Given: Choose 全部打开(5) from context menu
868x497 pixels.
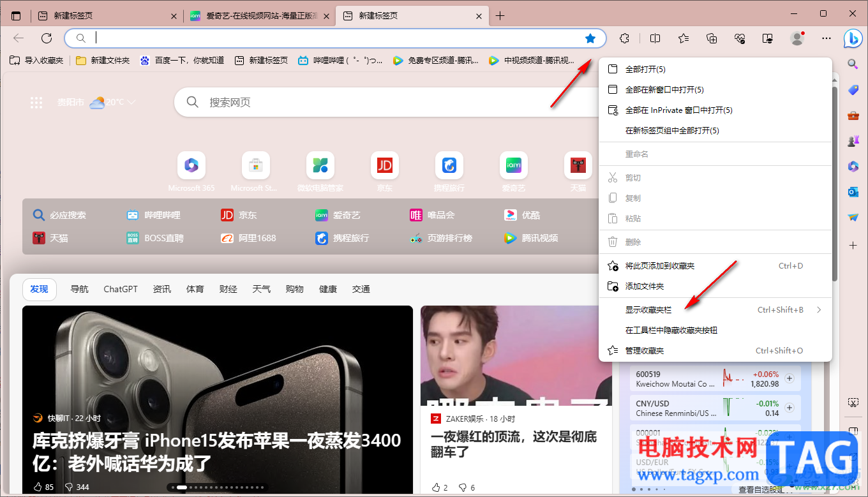Looking at the screenshot, I should point(715,69).
